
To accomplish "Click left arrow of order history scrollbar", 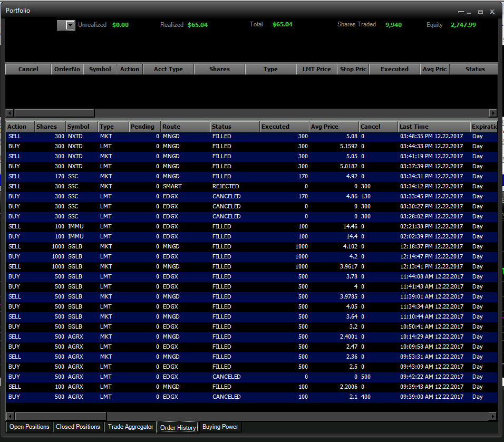I will (x=10, y=416).
